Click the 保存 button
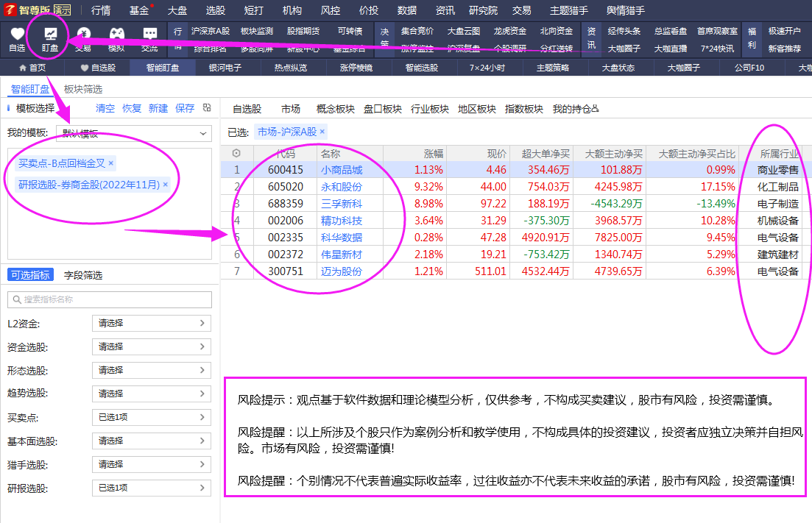Image resolution: width=812 pixels, height=523 pixels. [184, 108]
